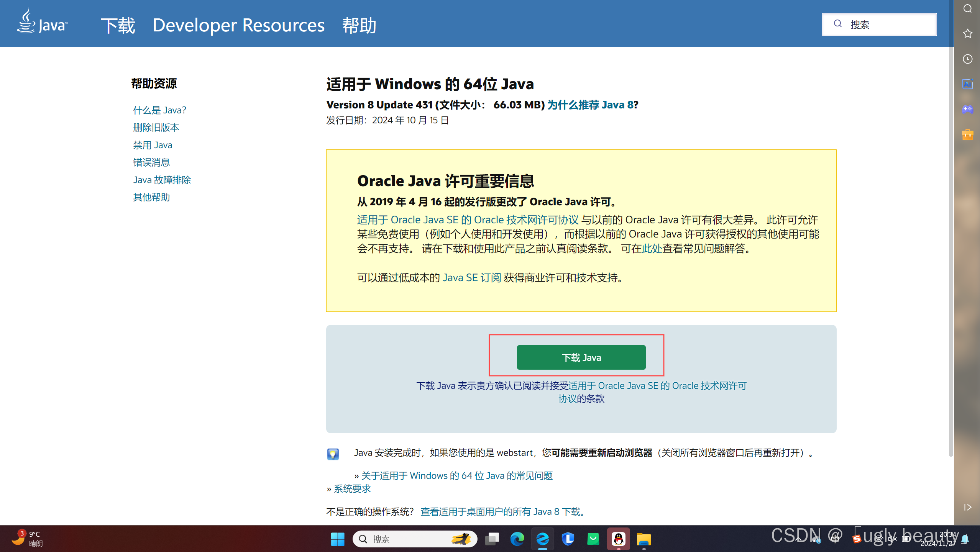The height and width of the screenshot is (552, 980).
Task: Open Developer Resources menu item
Action: [x=238, y=26]
